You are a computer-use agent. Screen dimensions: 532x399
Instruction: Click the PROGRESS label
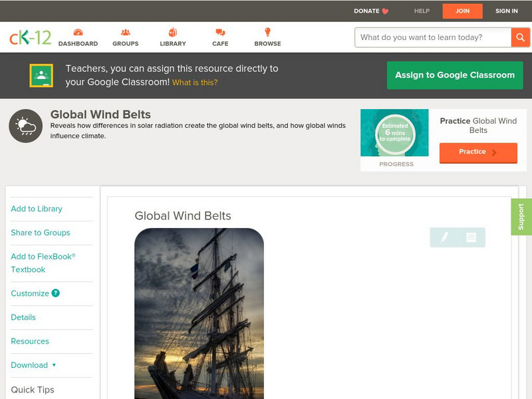396,164
